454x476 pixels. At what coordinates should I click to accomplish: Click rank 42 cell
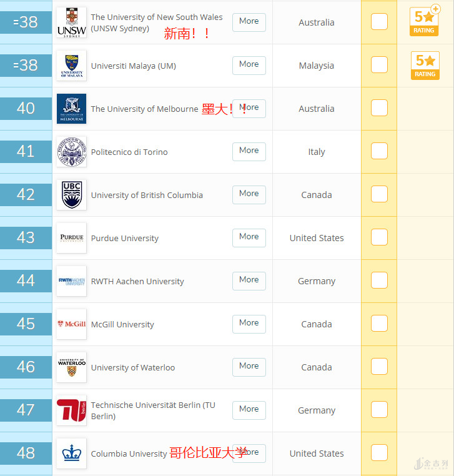point(26,195)
